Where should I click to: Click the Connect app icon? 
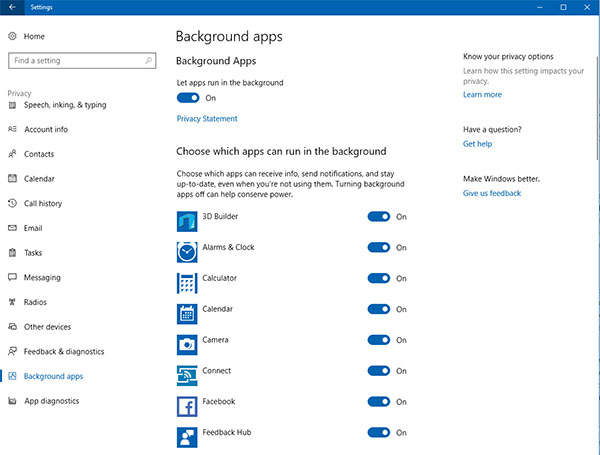[186, 375]
